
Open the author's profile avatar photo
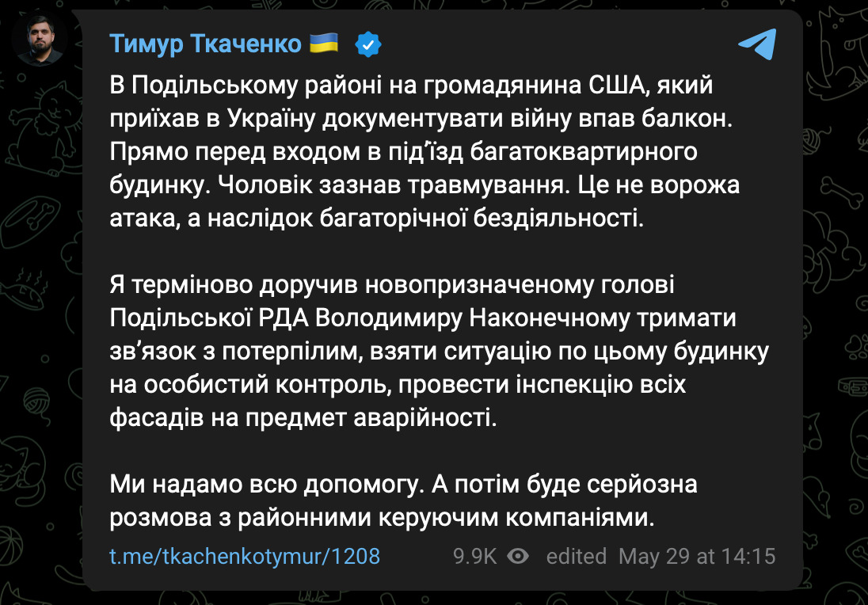pyautogui.click(x=40, y=40)
